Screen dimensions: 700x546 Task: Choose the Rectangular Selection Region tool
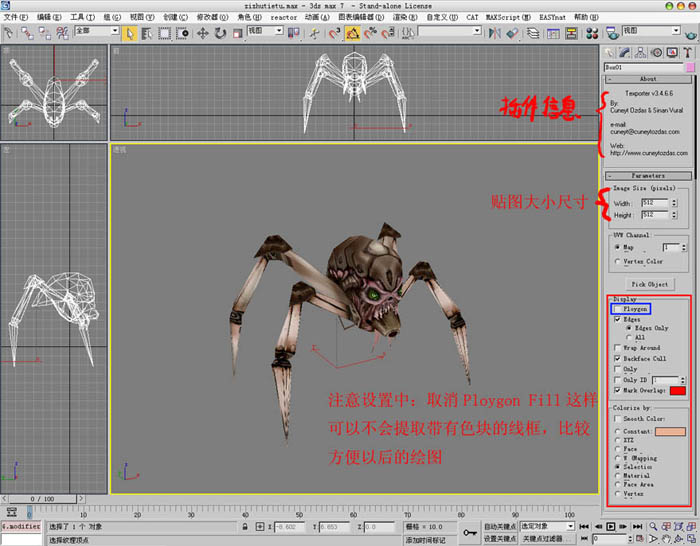tap(164, 33)
